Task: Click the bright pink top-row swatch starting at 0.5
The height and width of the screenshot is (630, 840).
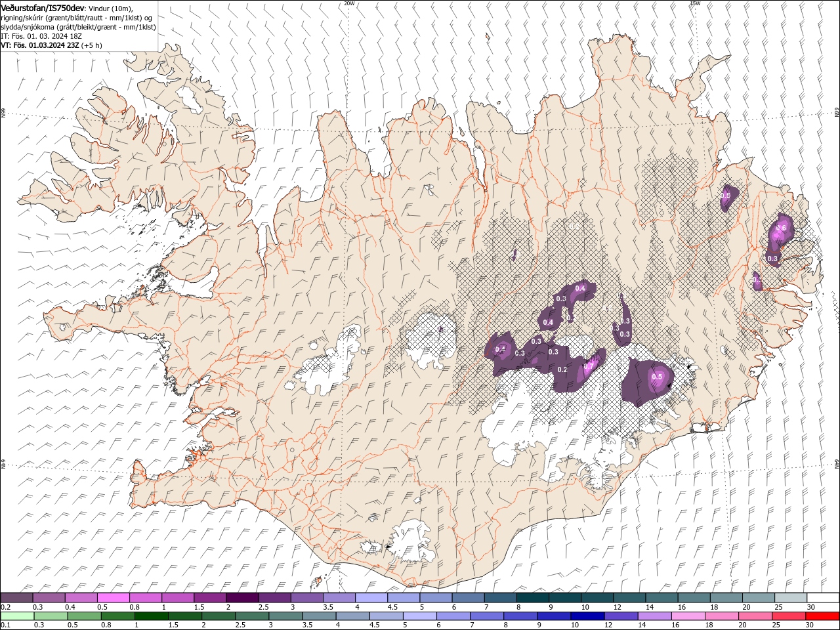Action: coord(113,598)
